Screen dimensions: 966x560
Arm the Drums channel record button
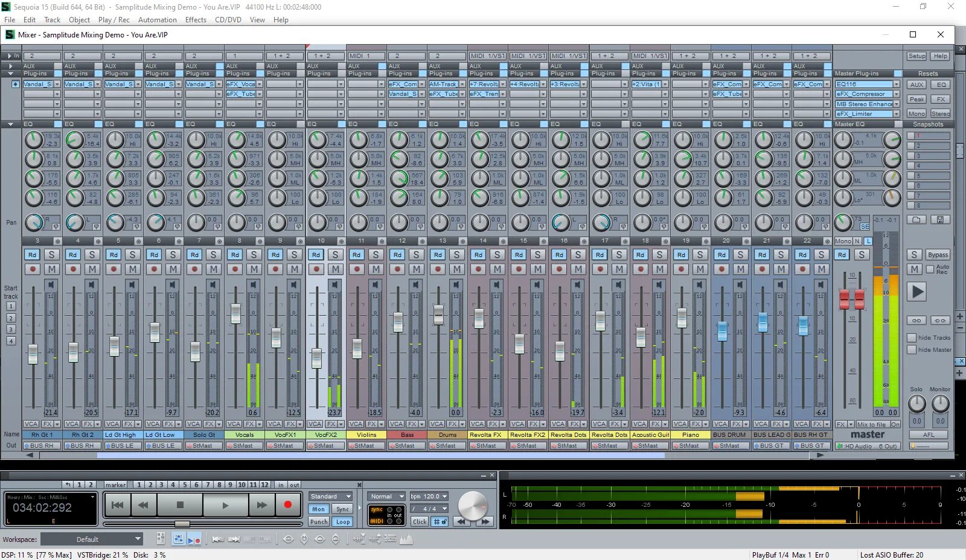point(438,269)
